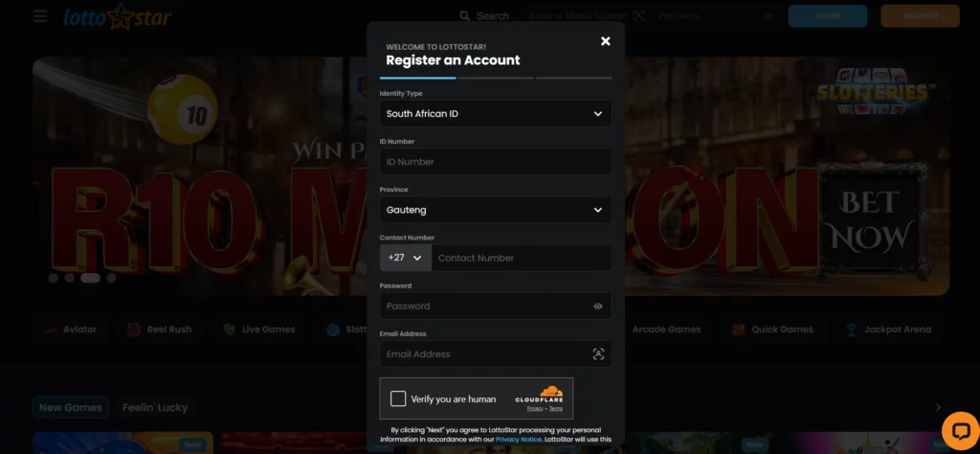Click the Email Address input field
Screen dimensions: 980x454
pyautogui.click(x=496, y=354)
